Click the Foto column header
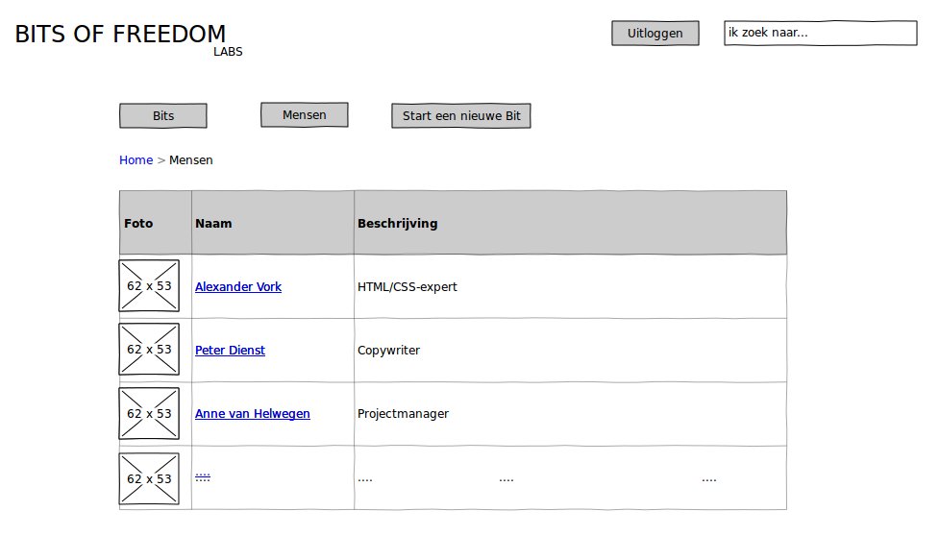939x560 pixels. click(x=138, y=224)
